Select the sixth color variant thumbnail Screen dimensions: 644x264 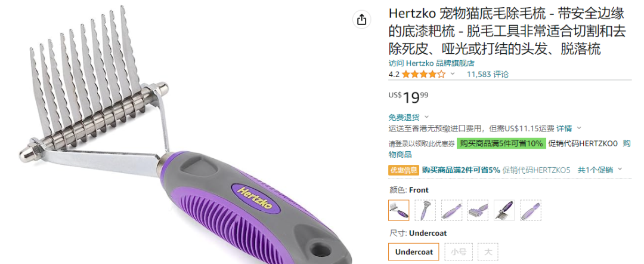530,210
